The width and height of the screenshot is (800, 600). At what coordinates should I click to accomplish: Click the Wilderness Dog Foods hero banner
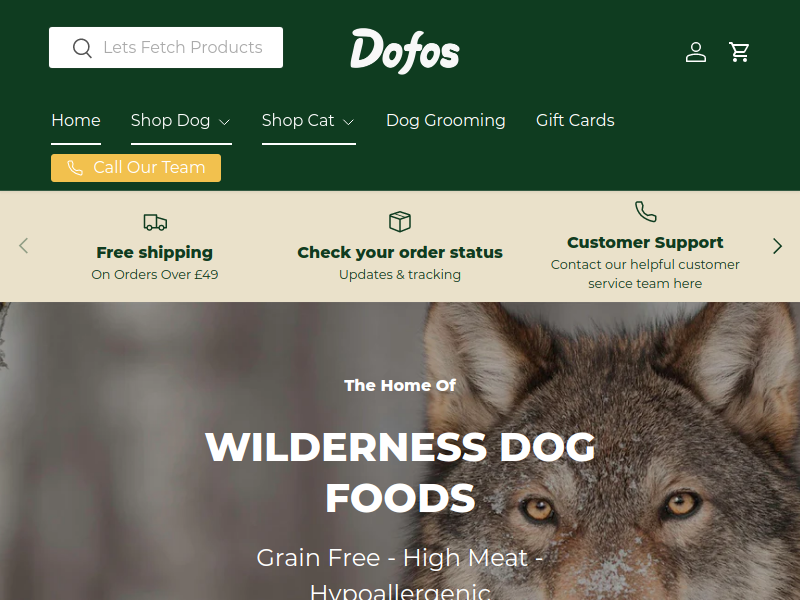pyautogui.click(x=400, y=451)
